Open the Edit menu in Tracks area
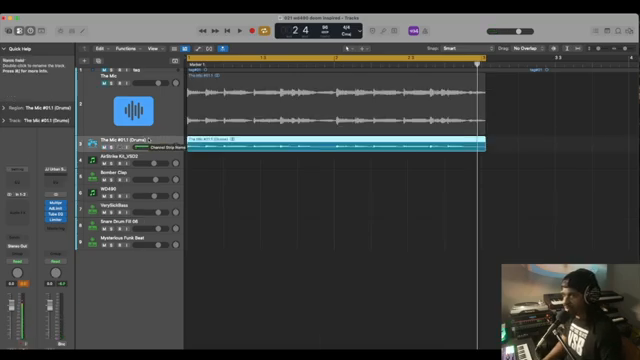 click(x=102, y=49)
